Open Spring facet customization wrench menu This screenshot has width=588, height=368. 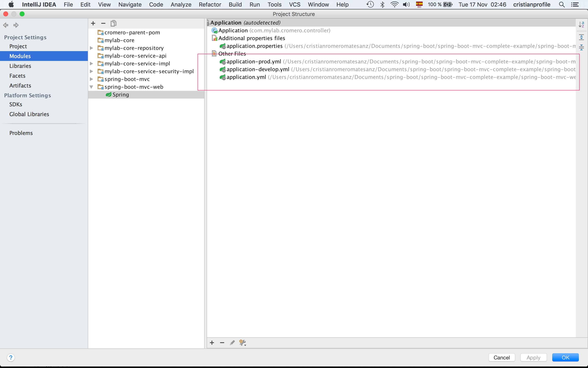click(243, 343)
